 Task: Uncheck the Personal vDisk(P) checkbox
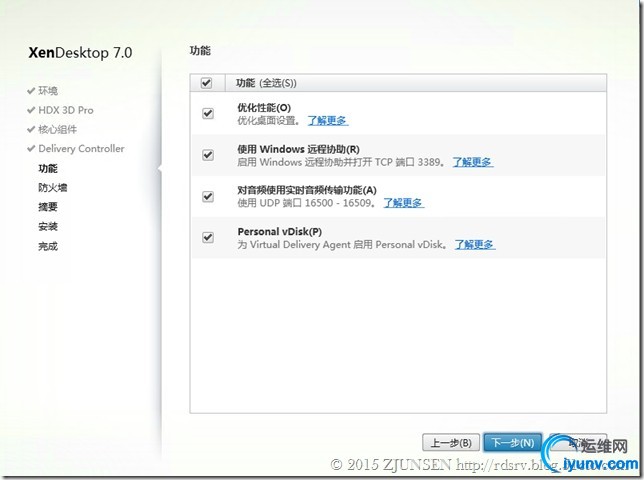point(208,237)
